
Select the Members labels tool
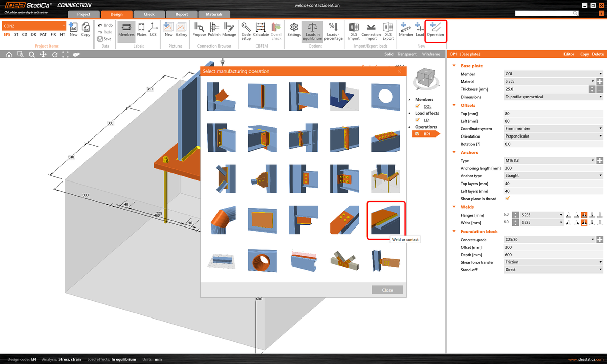[126, 30]
